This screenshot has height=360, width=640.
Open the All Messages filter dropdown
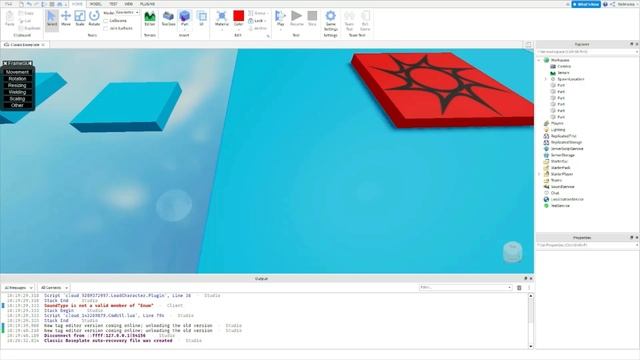tap(18, 288)
